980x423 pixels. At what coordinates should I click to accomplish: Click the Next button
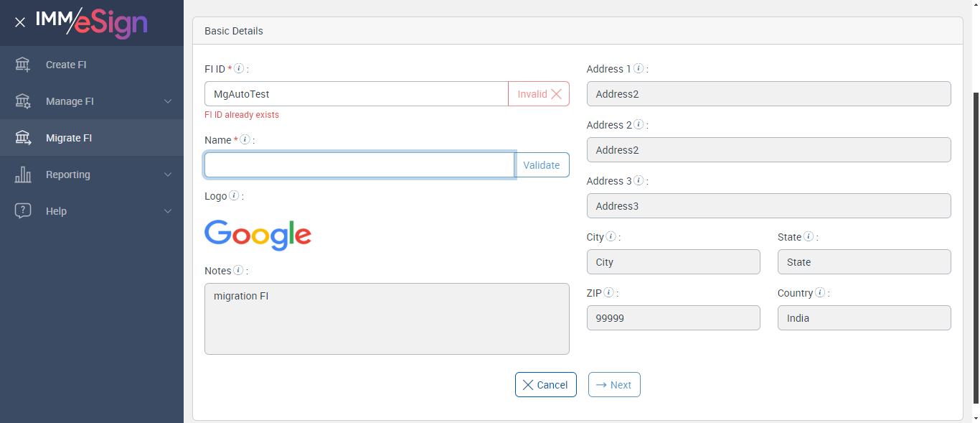[614, 385]
